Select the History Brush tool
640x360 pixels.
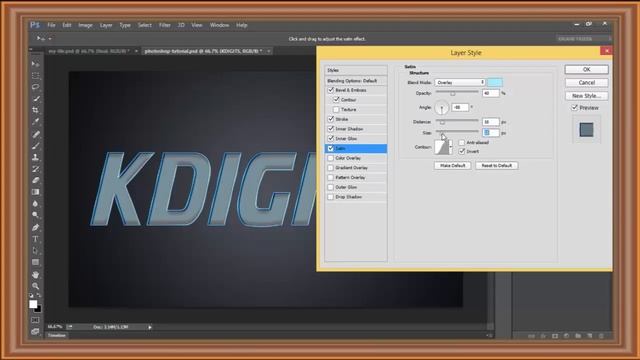36,169
